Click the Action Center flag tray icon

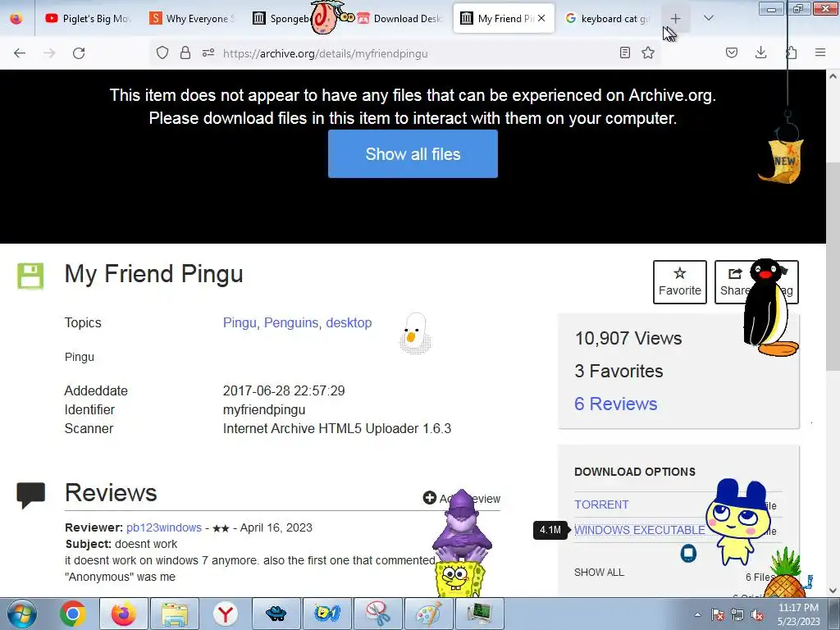coord(718,614)
